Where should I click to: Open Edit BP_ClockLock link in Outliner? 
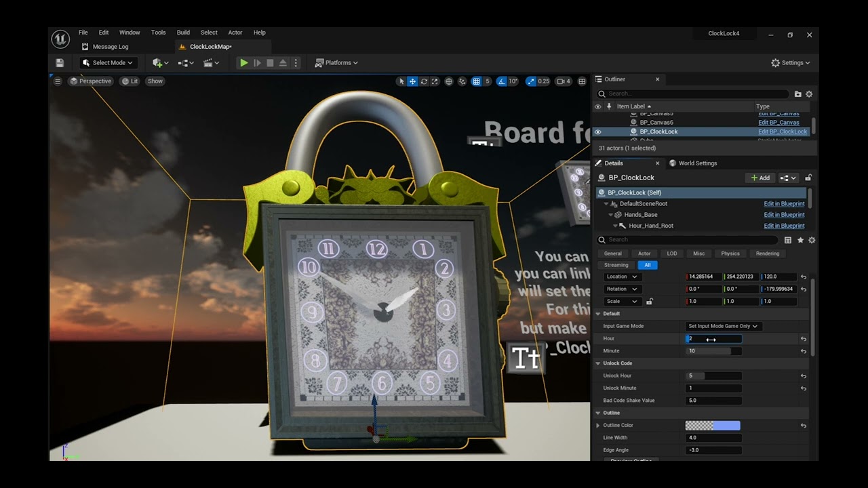783,131
